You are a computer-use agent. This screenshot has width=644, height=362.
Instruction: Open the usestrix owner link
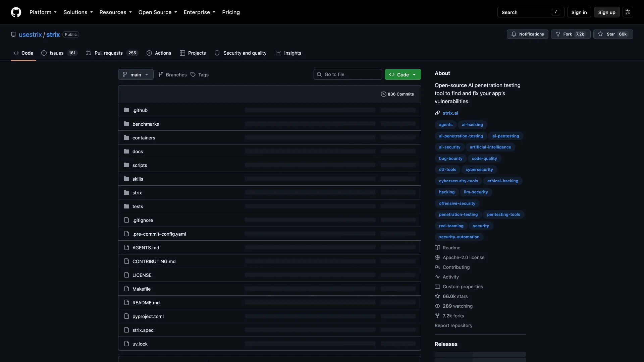pos(30,35)
